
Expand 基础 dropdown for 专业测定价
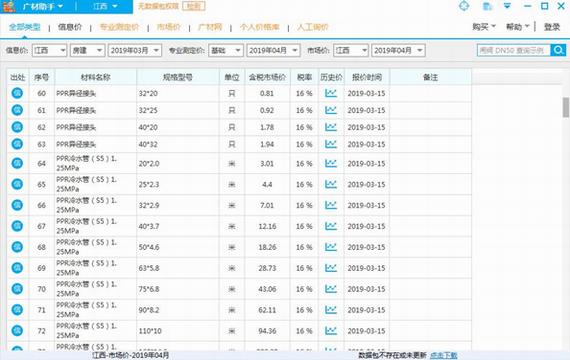click(226, 51)
